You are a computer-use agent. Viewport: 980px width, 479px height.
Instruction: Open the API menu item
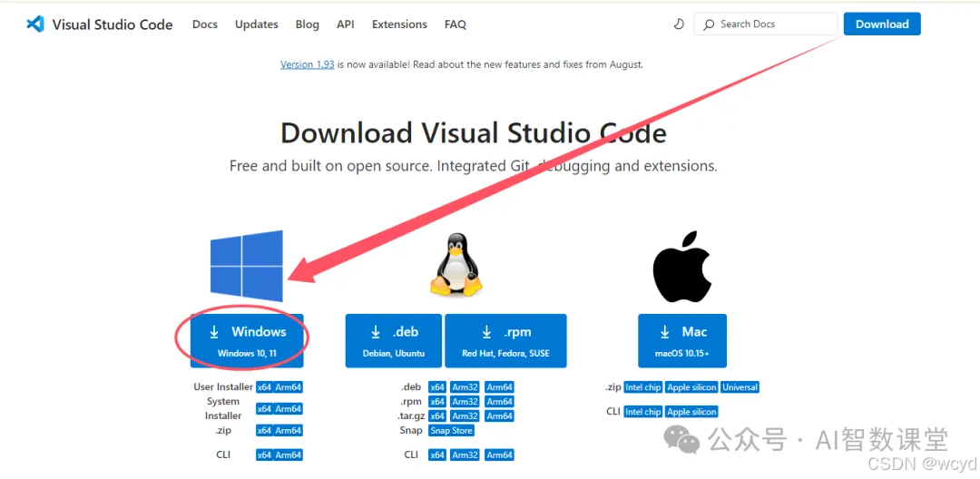(x=346, y=24)
